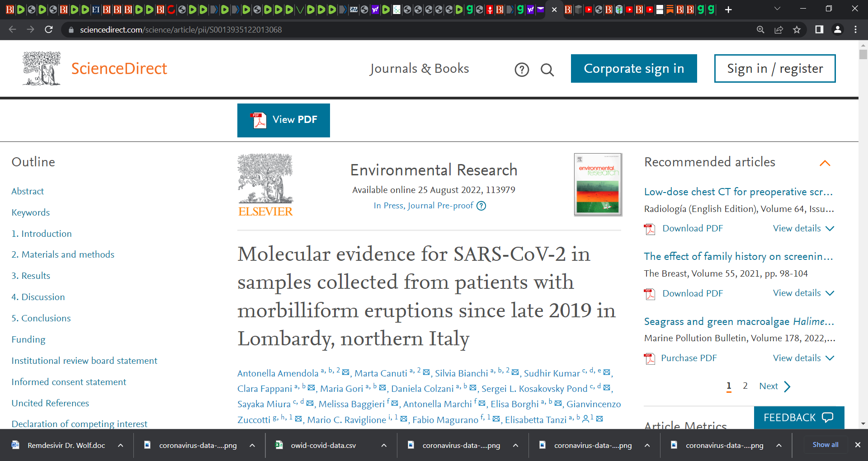Click the browser back arrow

(13, 29)
